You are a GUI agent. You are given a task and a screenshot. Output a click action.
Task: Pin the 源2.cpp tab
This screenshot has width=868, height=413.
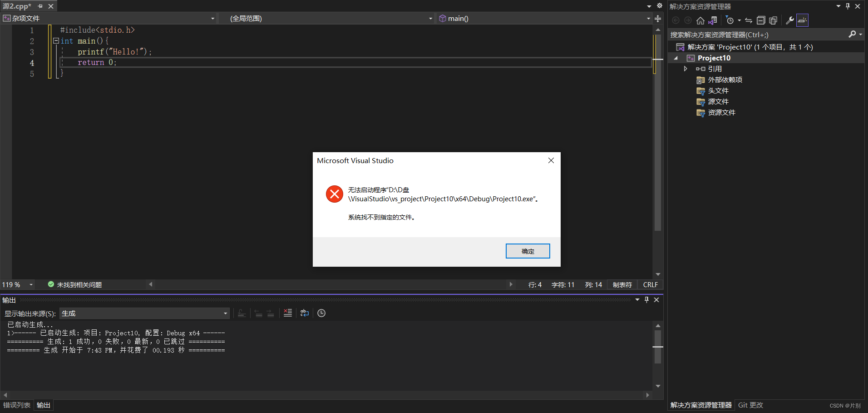40,6
